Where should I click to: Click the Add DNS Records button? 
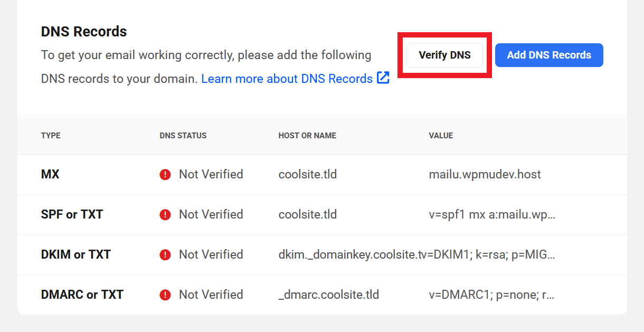point(549,55)
